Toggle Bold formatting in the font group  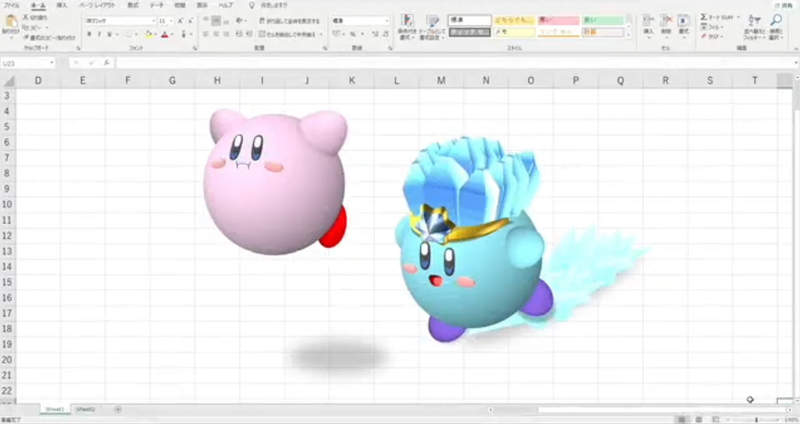point(88,34)
